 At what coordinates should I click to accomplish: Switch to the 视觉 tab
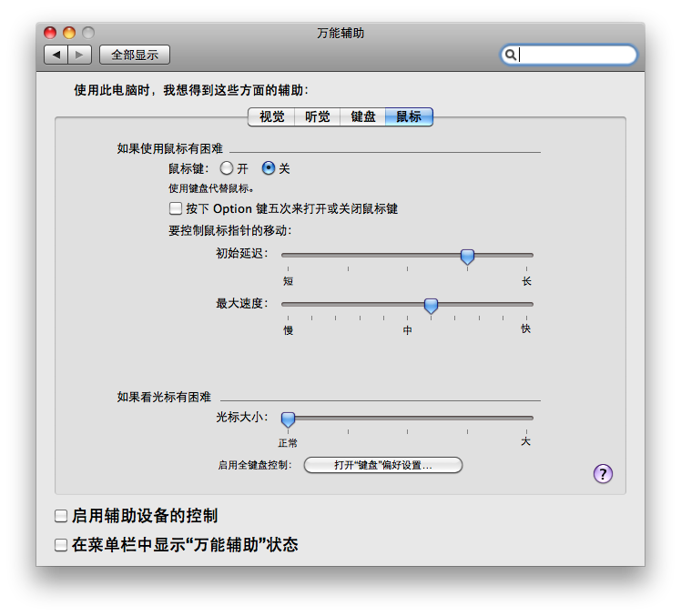tap(271, 116)
